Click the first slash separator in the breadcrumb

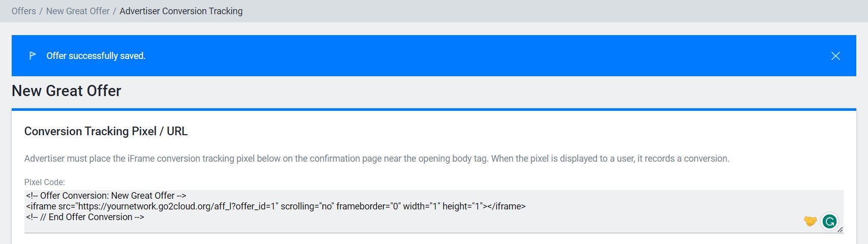tap(41, 11)
